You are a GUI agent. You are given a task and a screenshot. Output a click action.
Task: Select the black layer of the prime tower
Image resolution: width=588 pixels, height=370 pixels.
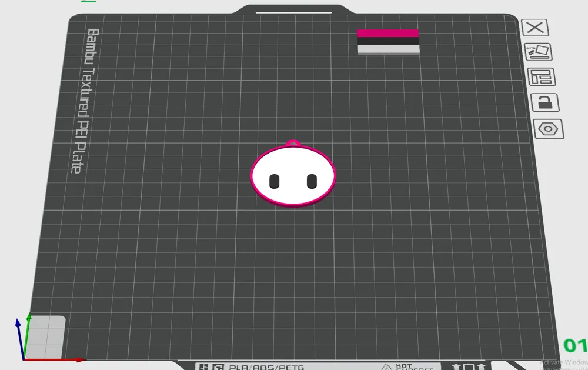click(x=387, y=41)
